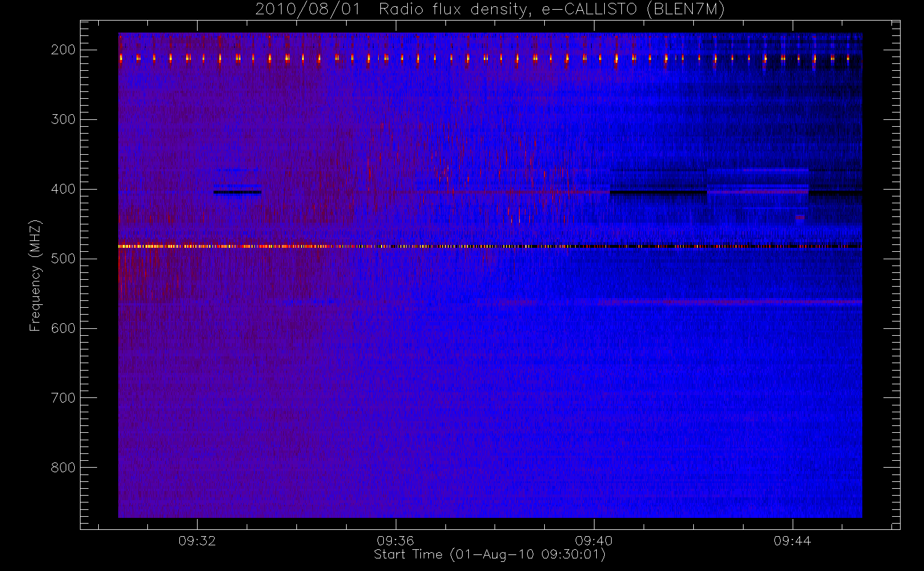Click the 'Start Time (01-Aug-10 09:30:01)' axis title
This screenshot has height=571, width=924.
[489, 554]
